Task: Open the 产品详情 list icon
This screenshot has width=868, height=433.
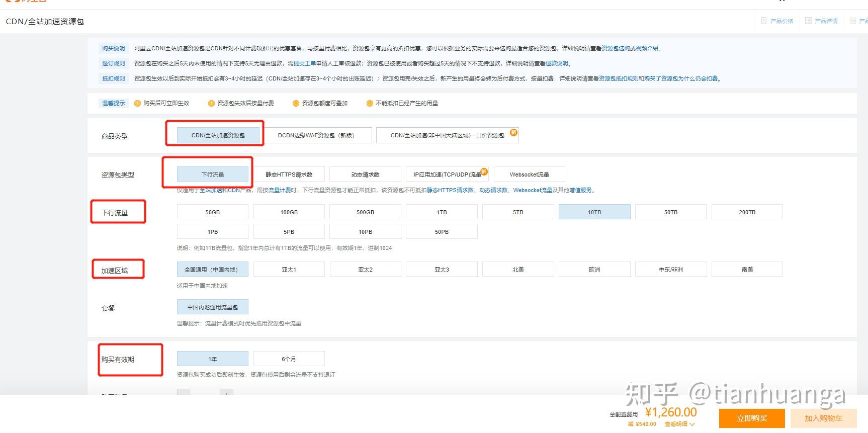Action: coord(809,21)
